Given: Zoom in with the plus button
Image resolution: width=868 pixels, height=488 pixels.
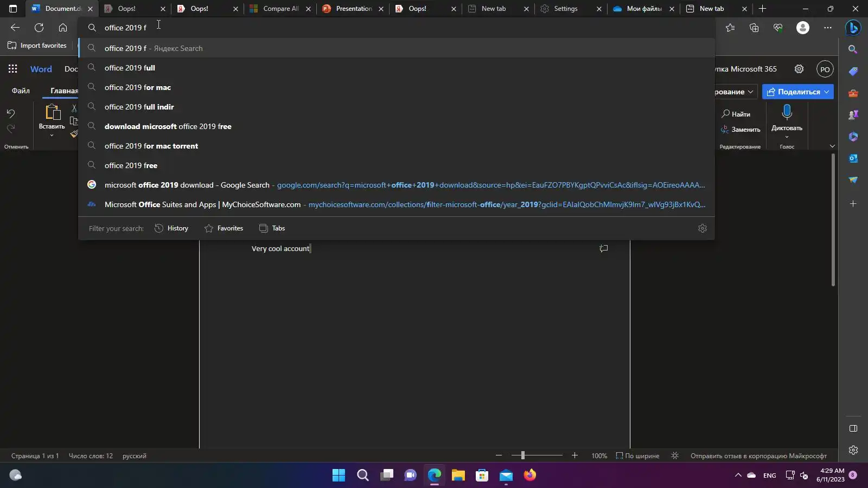Looking at the screenshot, I should (x=575, y=455).
